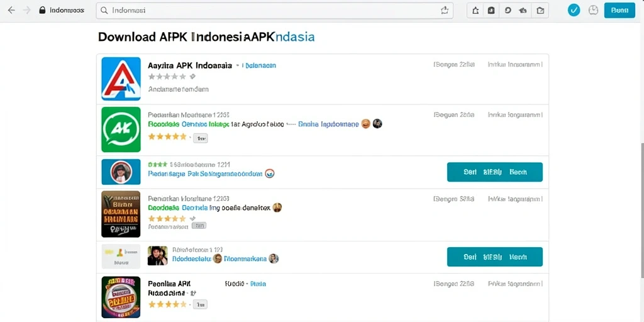644x322 pixels.
Task: Click the first icon in toolbar group
Action: click(476, 11)
